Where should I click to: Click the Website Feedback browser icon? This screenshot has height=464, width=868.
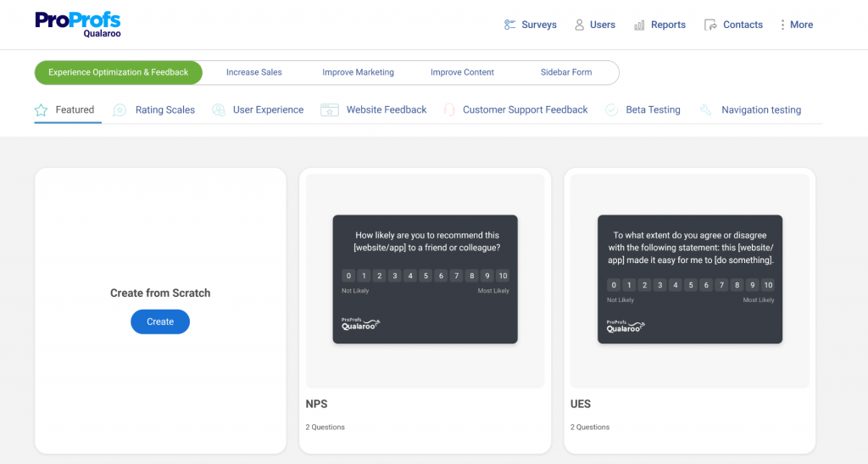(x=330, y=110)
